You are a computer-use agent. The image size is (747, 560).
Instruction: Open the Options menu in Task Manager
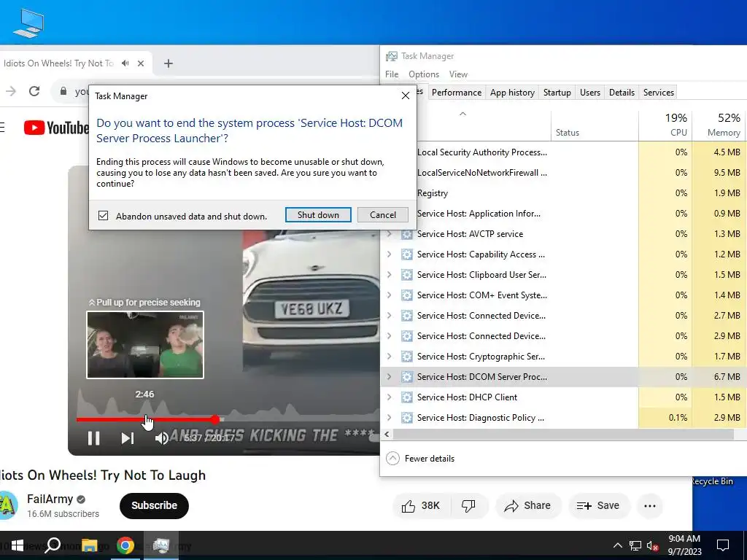[x=424, y=74]
